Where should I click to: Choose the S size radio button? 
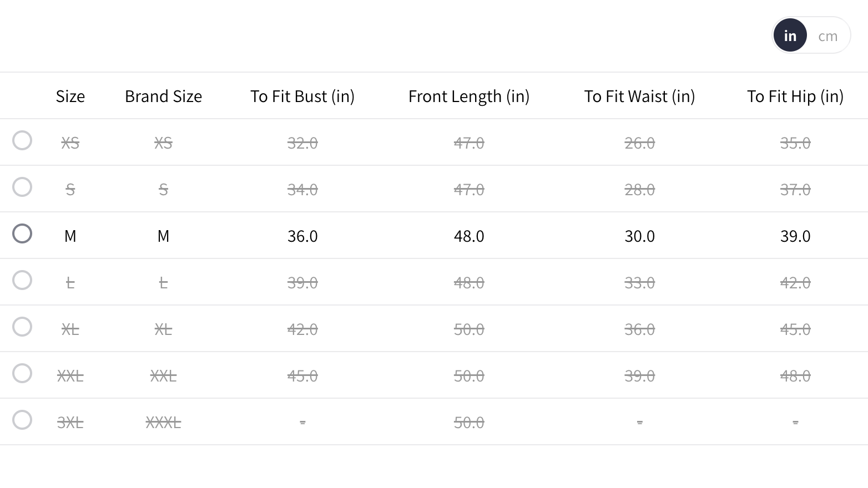22,187
